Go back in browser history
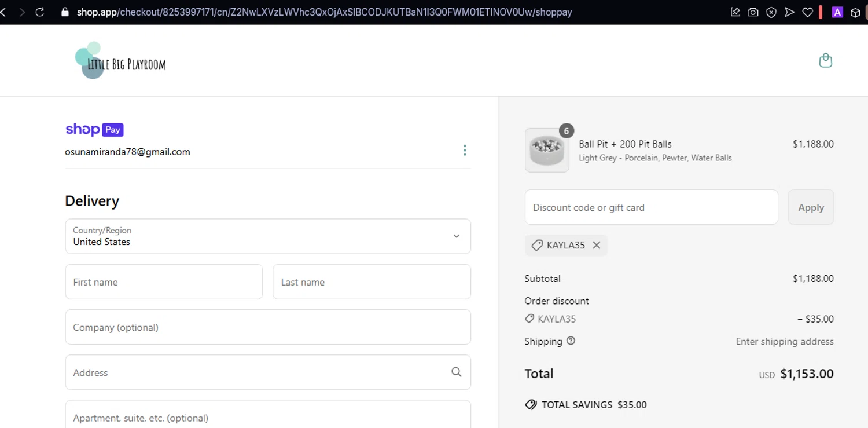 pyautogui.click(x=3, y=12)
